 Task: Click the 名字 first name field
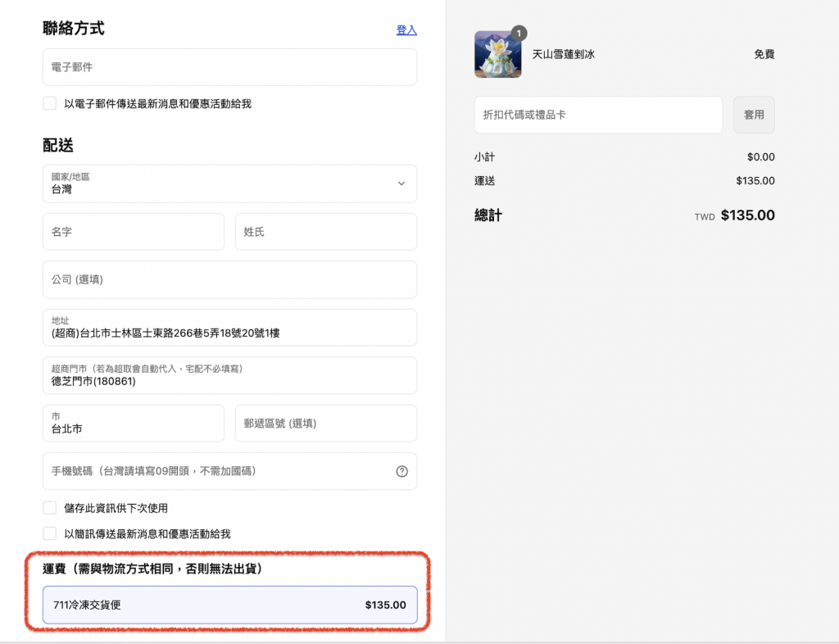[133, 232]
